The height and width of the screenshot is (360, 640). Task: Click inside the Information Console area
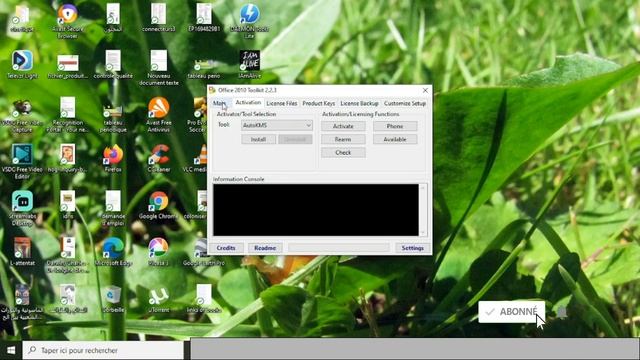[316, 210]
